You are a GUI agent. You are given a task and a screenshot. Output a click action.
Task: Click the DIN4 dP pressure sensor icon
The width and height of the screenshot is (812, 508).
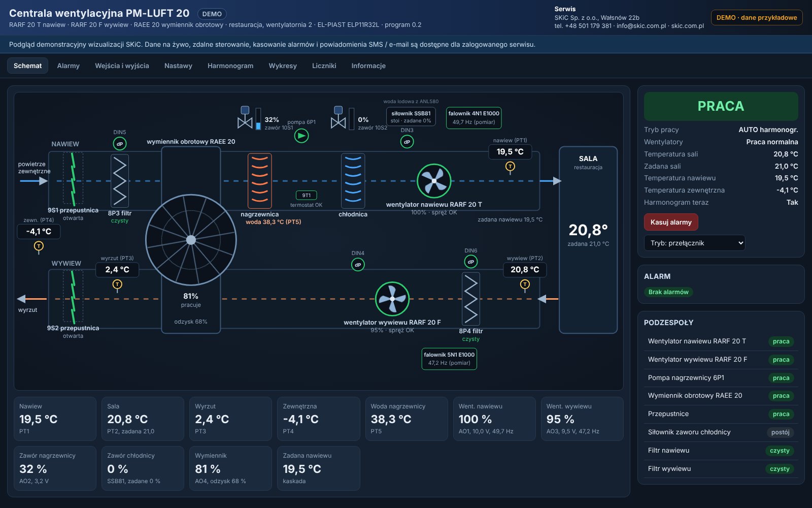pos(358,265)
